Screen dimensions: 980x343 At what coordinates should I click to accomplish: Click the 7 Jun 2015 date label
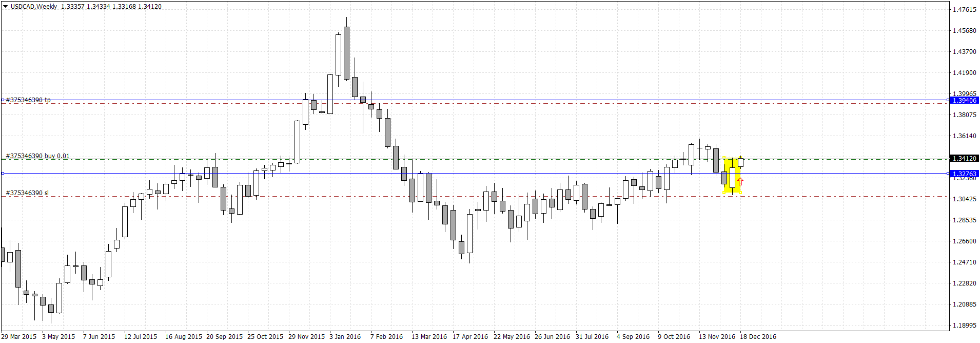99,337
